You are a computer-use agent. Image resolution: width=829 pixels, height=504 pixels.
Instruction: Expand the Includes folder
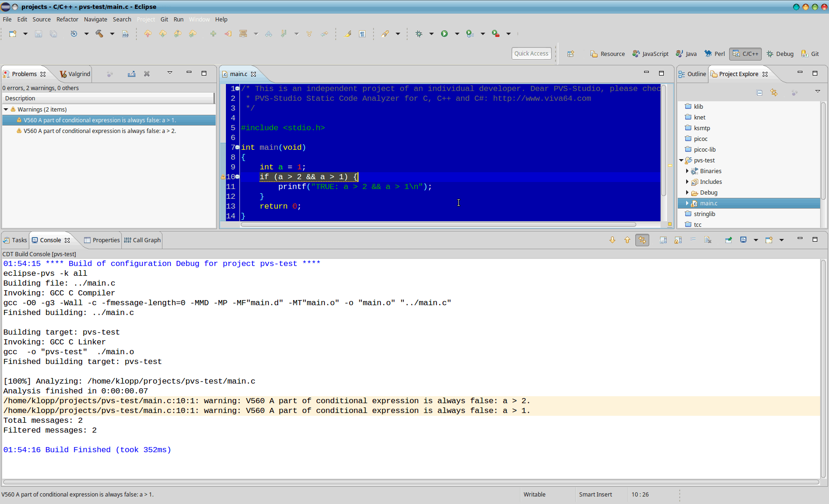point(687,182)
